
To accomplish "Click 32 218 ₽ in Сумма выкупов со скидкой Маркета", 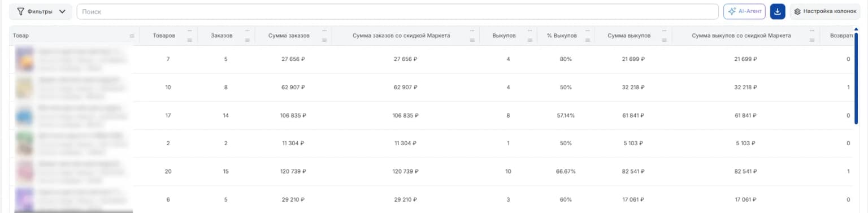I will (x=745, y=88).
